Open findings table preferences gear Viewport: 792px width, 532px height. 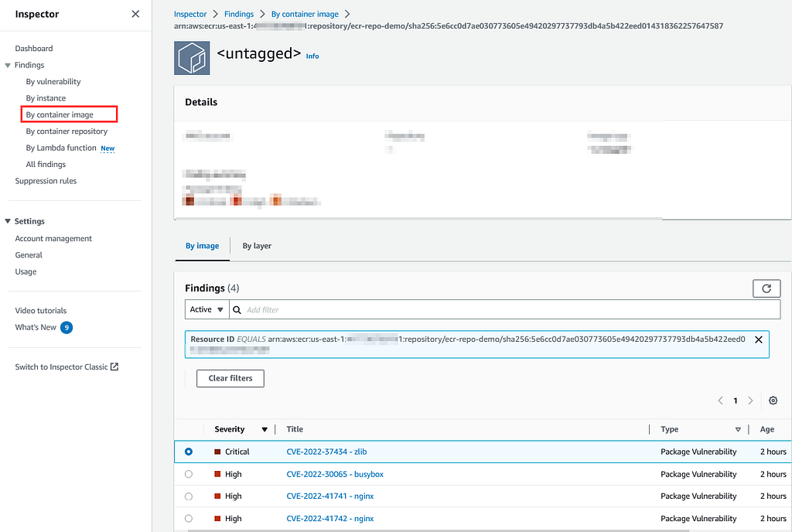point(773,401)
